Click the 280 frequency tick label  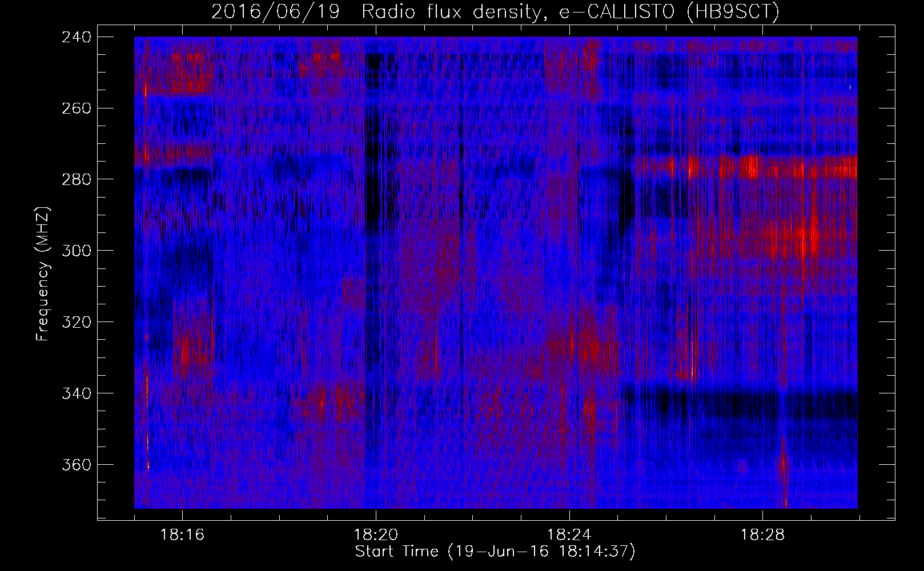coord(76,180)
